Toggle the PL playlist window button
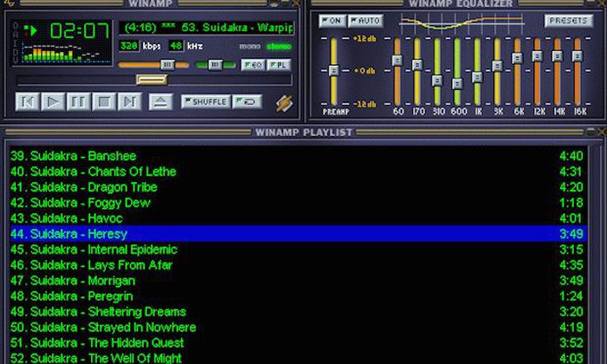The image size is (607, 364). point(278,65)
